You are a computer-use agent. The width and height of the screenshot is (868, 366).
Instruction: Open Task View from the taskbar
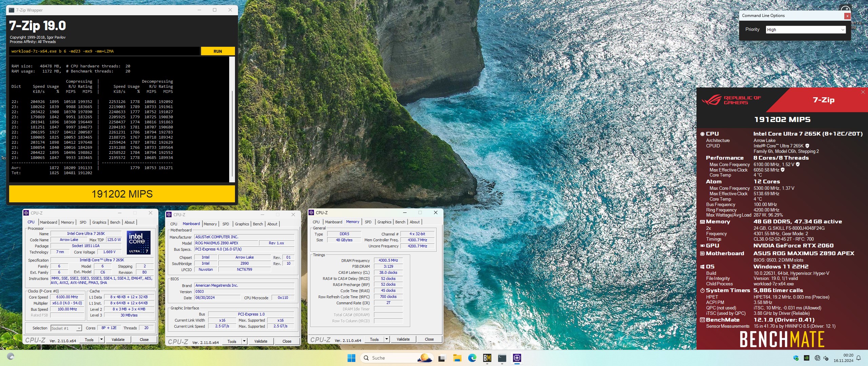[x=441, y=358]
